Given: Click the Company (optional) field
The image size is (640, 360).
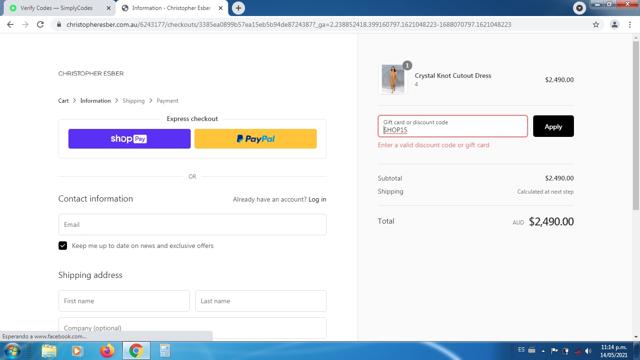Looking at the screenshot, I should [x=192, y=328].
